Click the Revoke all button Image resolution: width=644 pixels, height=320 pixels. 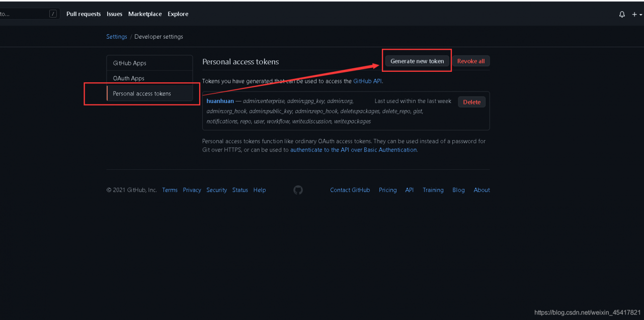[471, 61]
